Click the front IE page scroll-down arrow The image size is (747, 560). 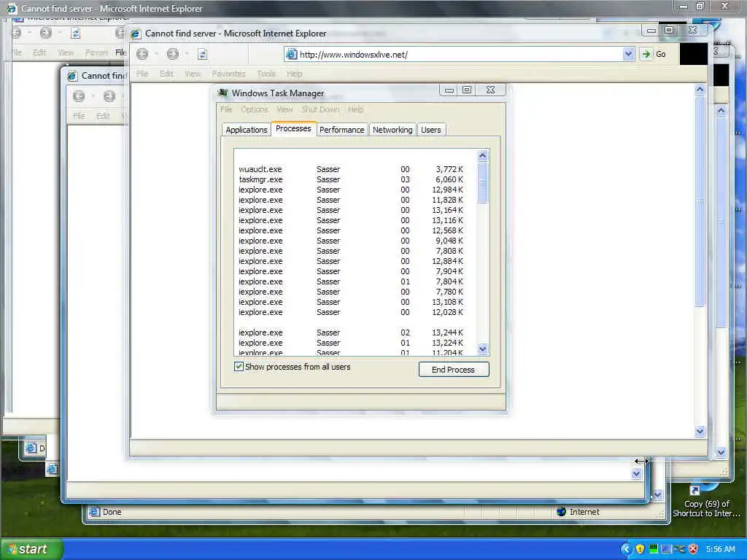[700, 432]
